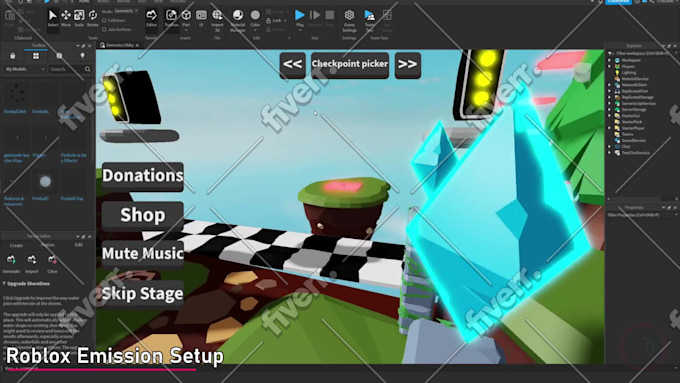Viewport: 680px width, 383px height.
Task: Toggle the Join Surfaces checkbox
Action: [x=104, y=29]
